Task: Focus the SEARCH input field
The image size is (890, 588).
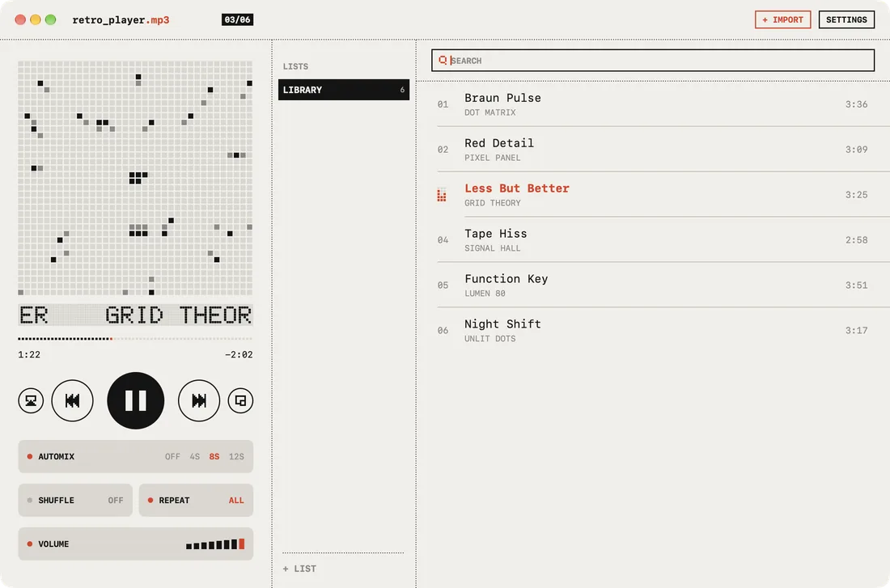Action: point(653,60)
